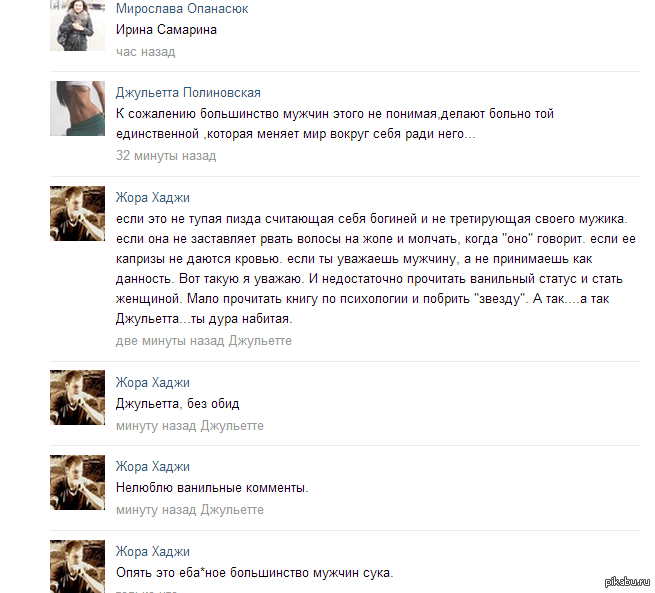Open Жора Хаджи name above the long comment

tap(152, 198)
